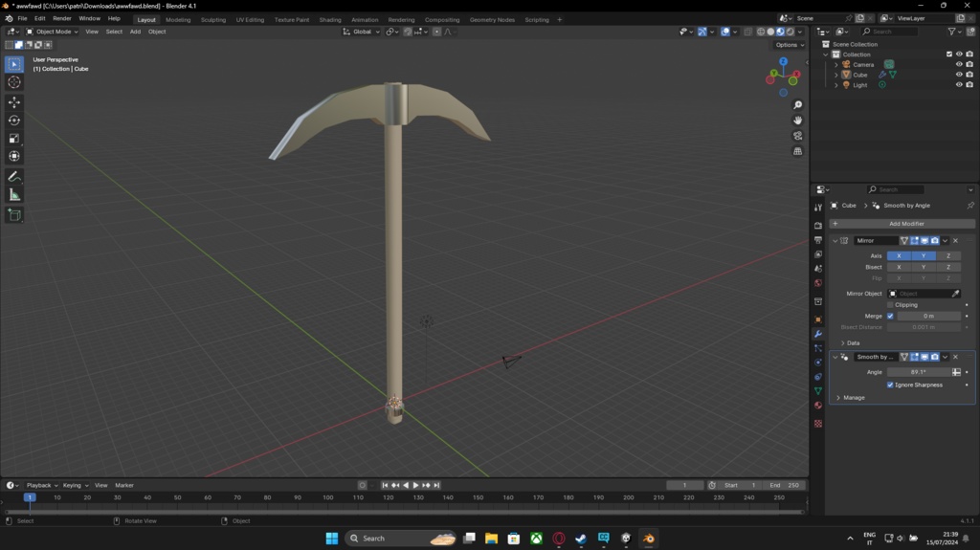Toggle Smooth by Angle render visibility
This screenshot has width=980, height=550.
click(x=934, y=357)
